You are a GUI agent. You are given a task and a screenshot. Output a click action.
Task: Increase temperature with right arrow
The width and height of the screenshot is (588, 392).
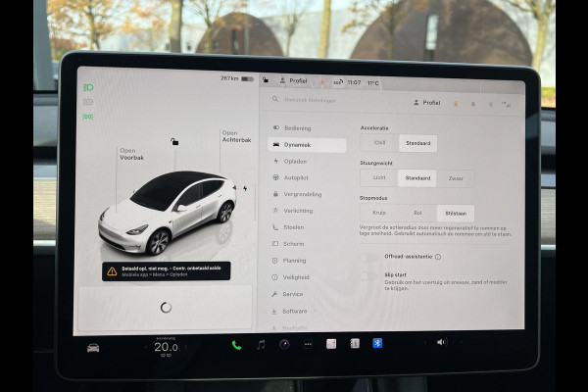[x=185, y=347]
